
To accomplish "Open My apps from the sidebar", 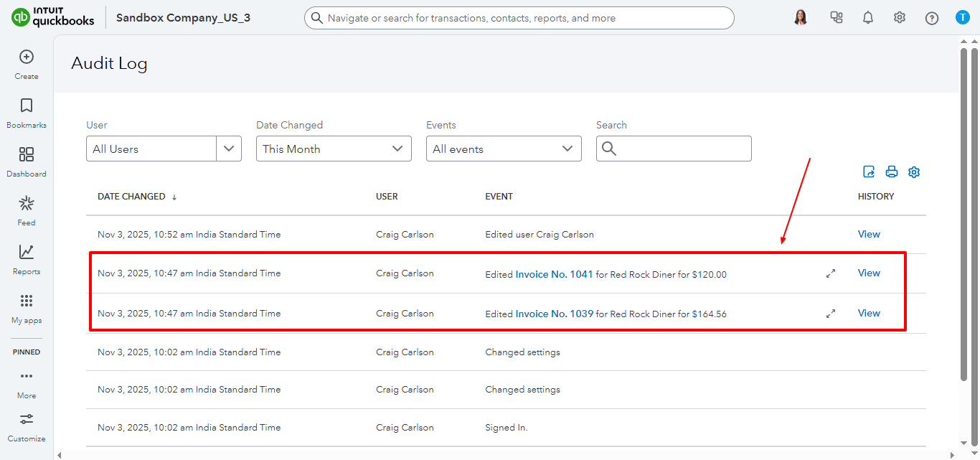I will pos(26,308).
